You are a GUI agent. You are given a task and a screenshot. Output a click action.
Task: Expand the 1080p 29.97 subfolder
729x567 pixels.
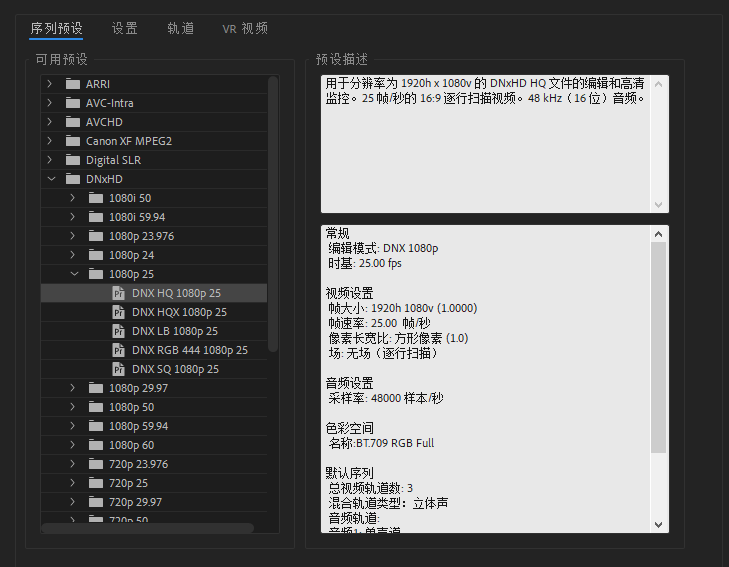point(72,388)
